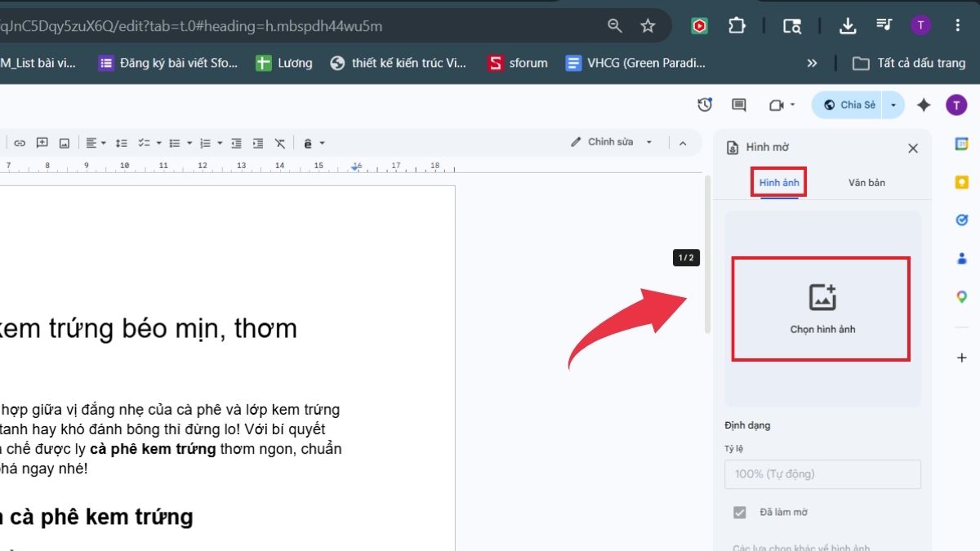Close the Hình mờ panel
The image size is (980, 551).
(x=913, y=148)
